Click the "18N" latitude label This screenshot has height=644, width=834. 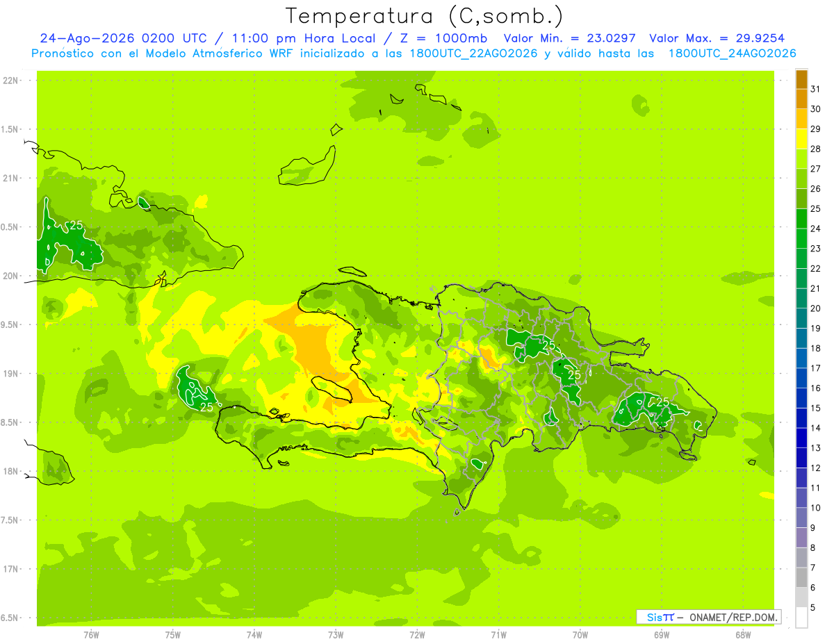click(10, 472)
